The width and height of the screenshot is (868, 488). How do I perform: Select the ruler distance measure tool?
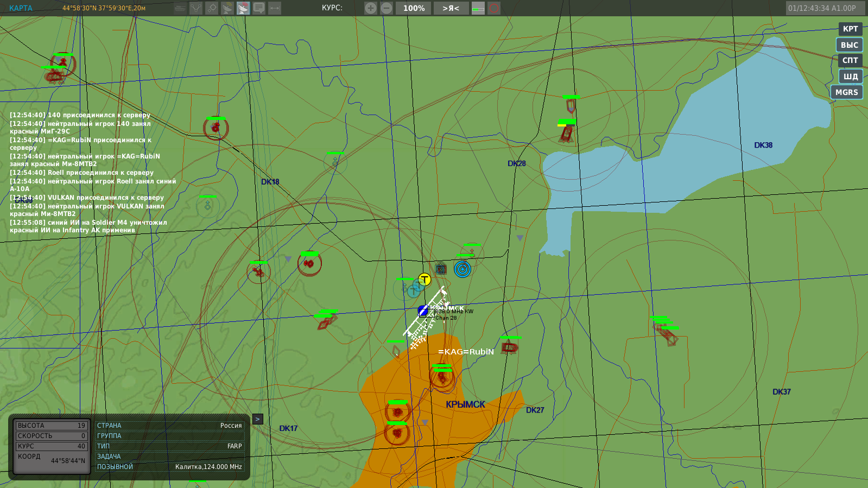point(275,8)
